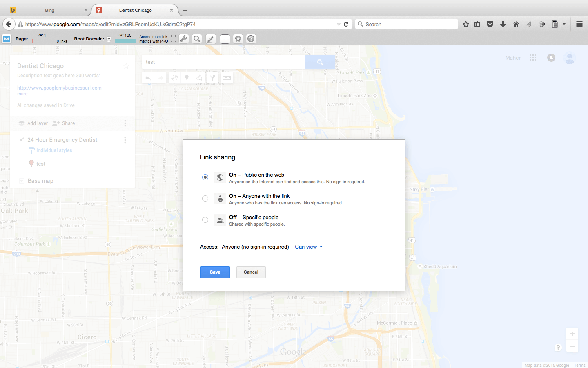This screenshot has width=588, height=368.
Task: Open MozBar wrench tools icon
Action: coord(184,39)
